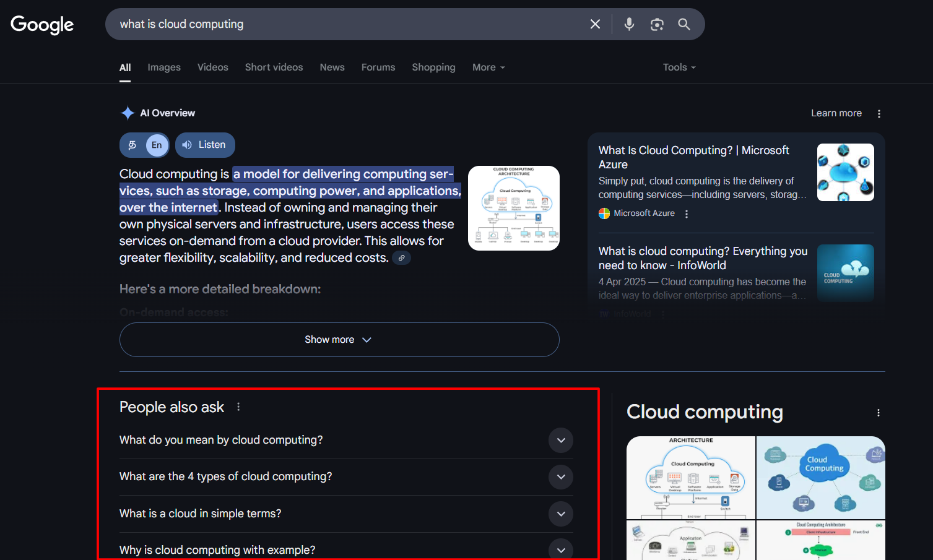The image size is (933, 560).
Task: Open the Tools dropdown
Action: pos(679,67)
